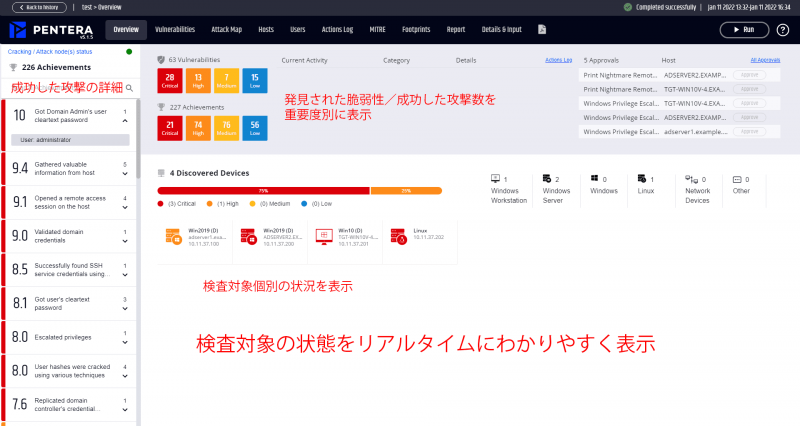
Task: Click the green cracking status dot
Action: pyautogui.click(x=129, y=52)
